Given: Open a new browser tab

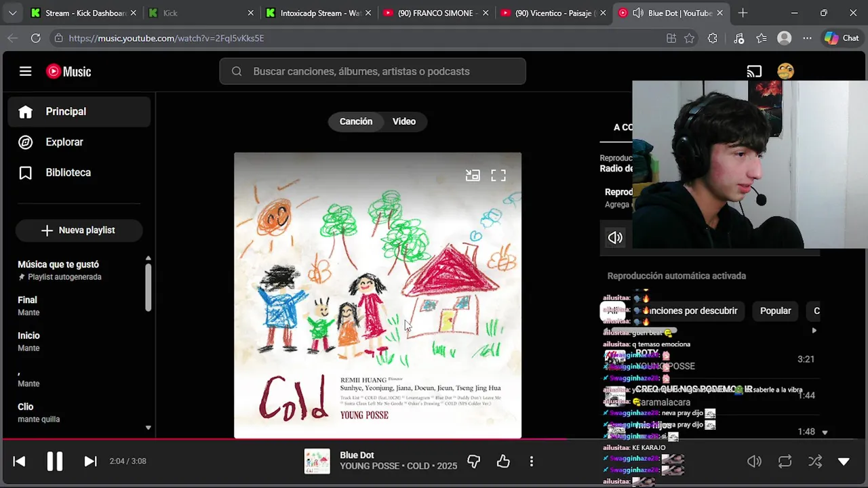Looking at the screenshot, I should click(743, 13).
